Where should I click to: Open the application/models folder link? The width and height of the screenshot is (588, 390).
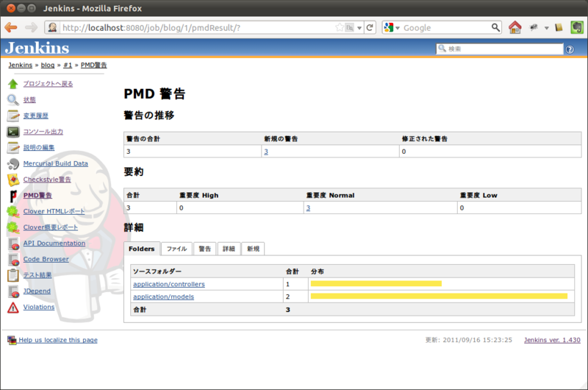[x=163, y=297]
